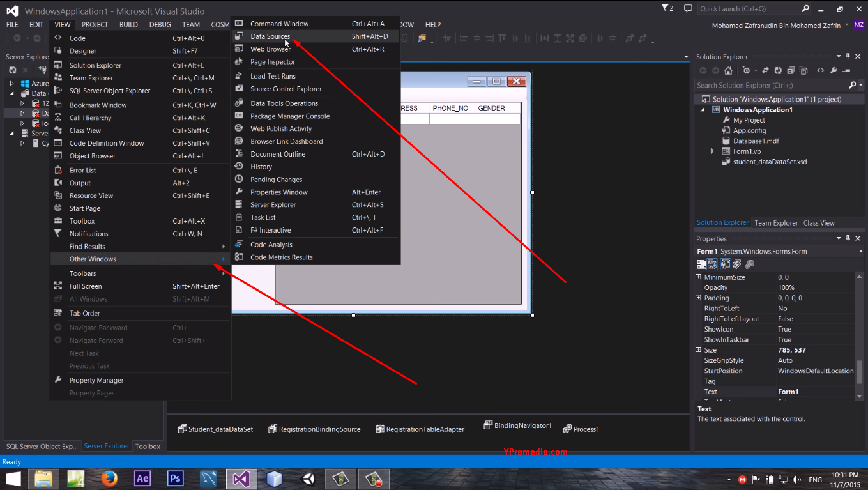The image size is (868, 490).
Task: Click the Home icon in Solution Explorer toolbar
Action: click(x=729, y=70)
